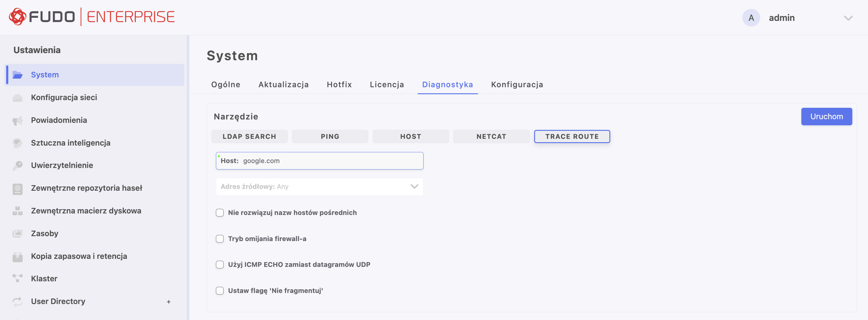868x320 pixels.
Task: Click the Klaster nodes icon
Action: (18, 279)
